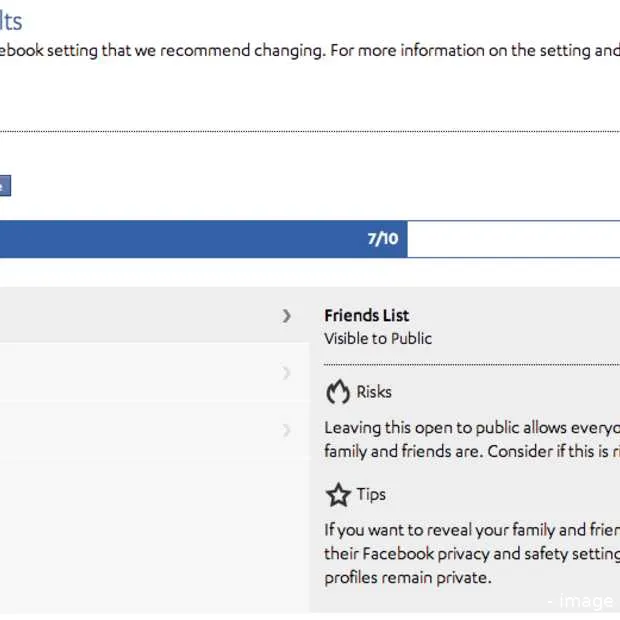Click the flame icon beside Risks
Screen dimensions: 620x620
pyautogui.click(x=338, y=391)
